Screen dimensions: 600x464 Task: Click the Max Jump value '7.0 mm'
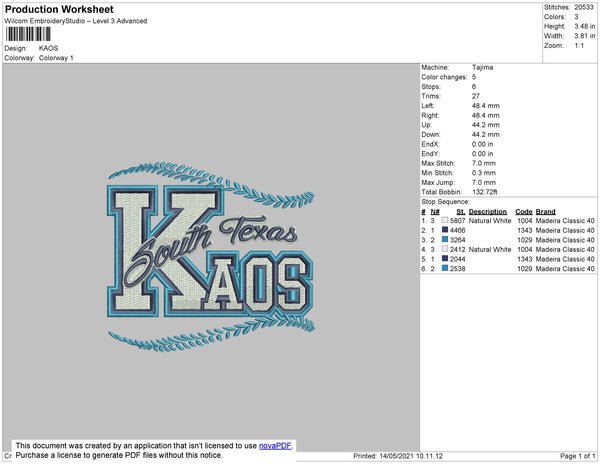point(484,182)
